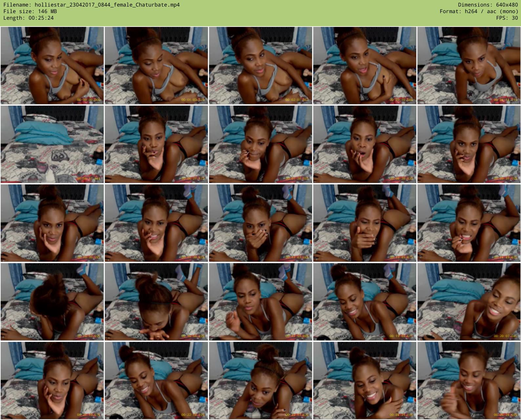521x420 pixels.
Task: Click the "Format: h264 / aac (mono)" text
Action: coord(479,11)
